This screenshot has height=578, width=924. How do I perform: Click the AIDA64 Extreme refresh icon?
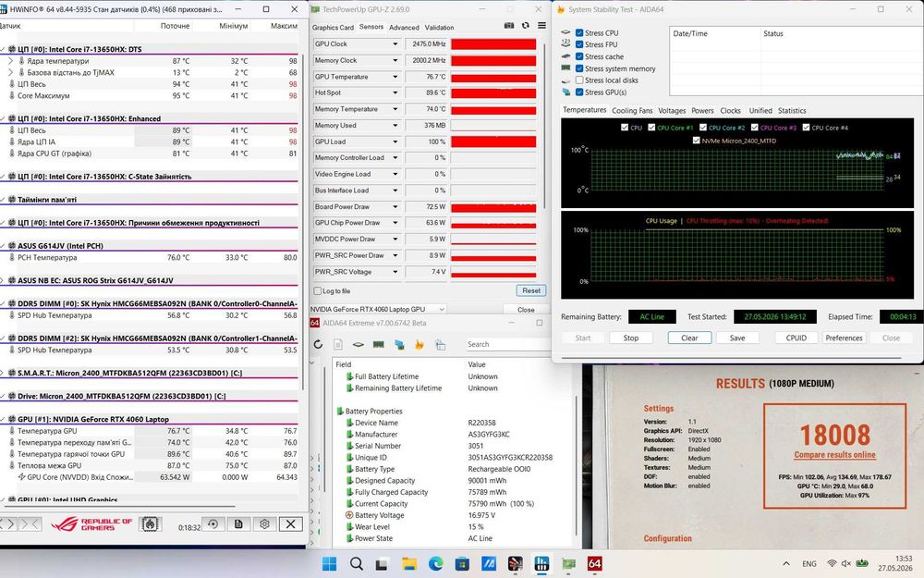[318, 344]
